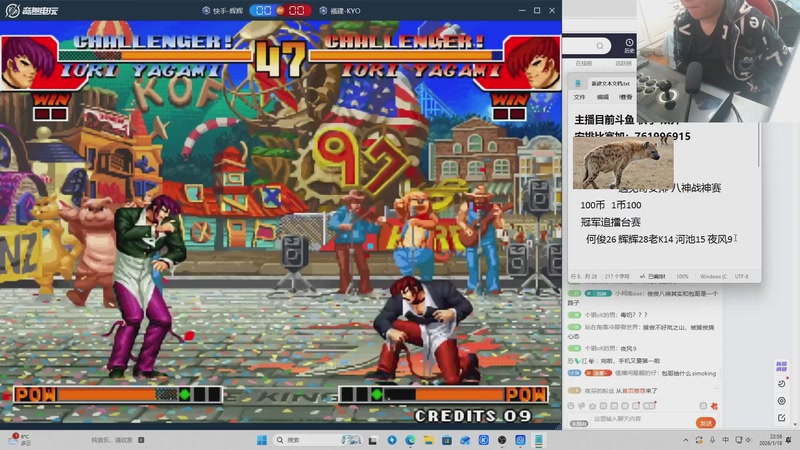Click the hyena picture overlay
This screenshot has height=450, width=800.
coord(623,163)
